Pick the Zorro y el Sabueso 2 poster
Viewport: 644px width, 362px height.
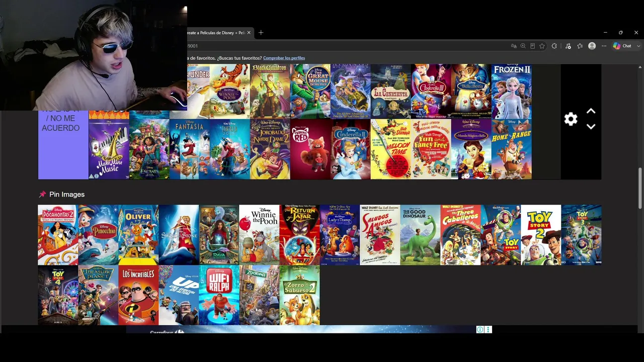pos(299,295)
